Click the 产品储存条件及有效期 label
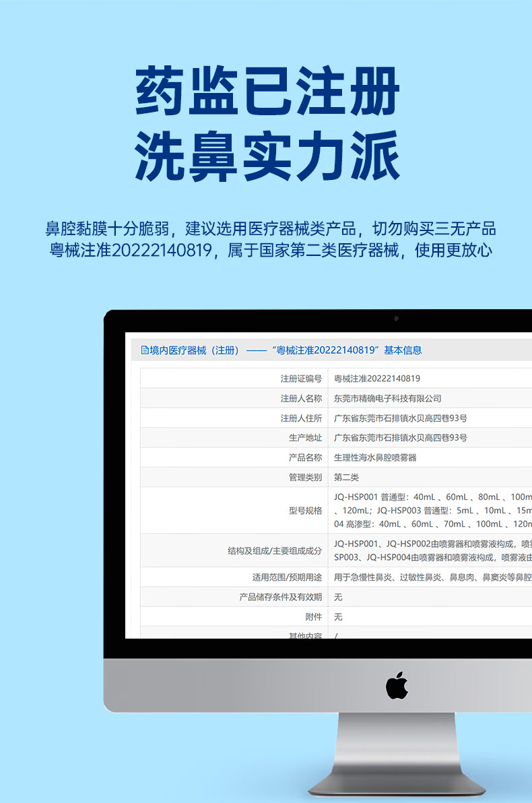The image size is (532, 803). click(280, 597)
